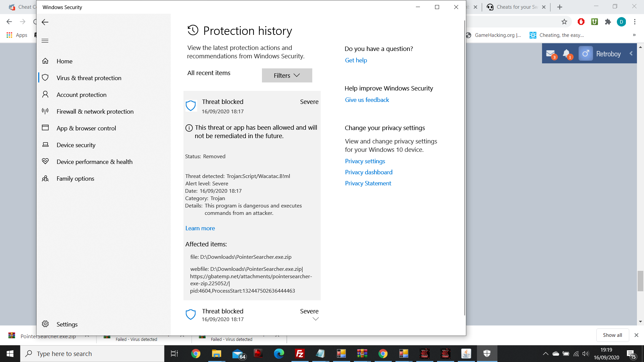Viewport: 644px width, 362px height.
Task: Show hidden system tray icons
Action: coord(545,354)
